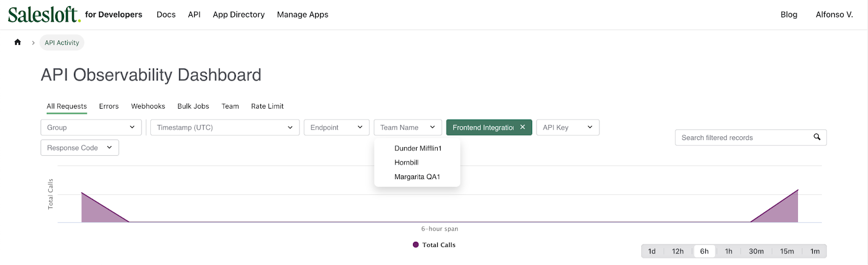
Task: Open the Response Code filter
Action: [79, 148]
